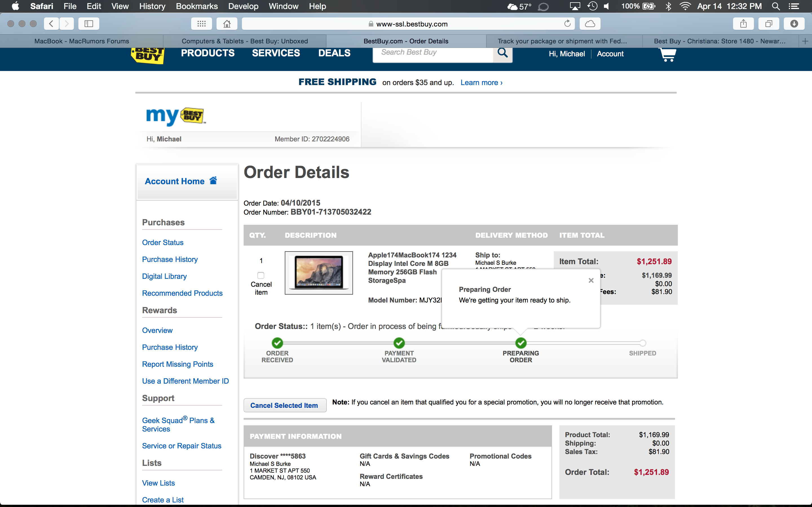
Task: Close the Preparing Order tooltip
Action: (591, 280)
